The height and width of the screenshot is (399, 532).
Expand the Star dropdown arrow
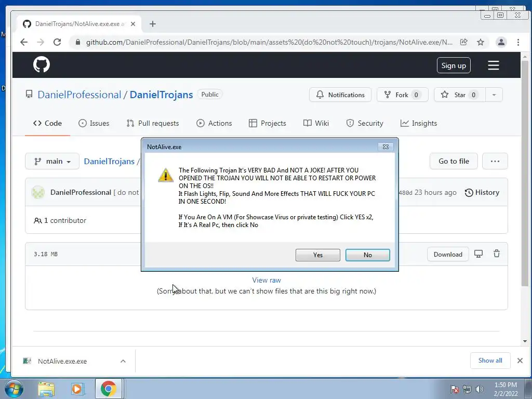coord(495,95)
